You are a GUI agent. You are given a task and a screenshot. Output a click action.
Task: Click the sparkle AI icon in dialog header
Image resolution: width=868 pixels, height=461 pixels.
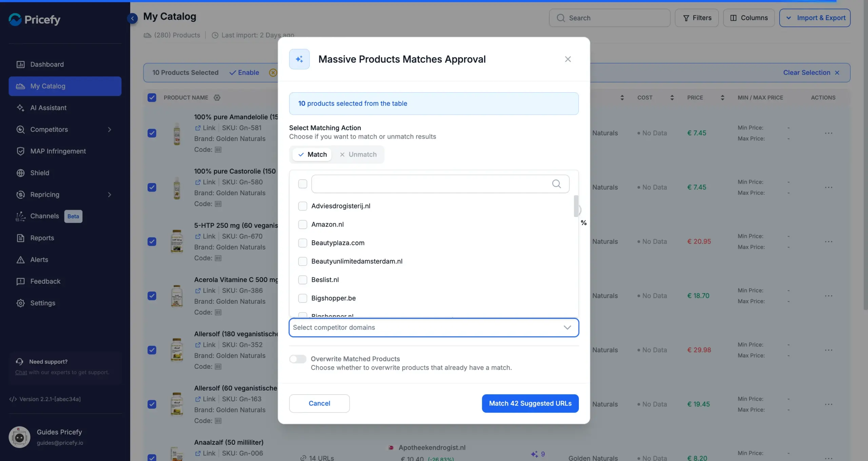(x=299, y=59)
